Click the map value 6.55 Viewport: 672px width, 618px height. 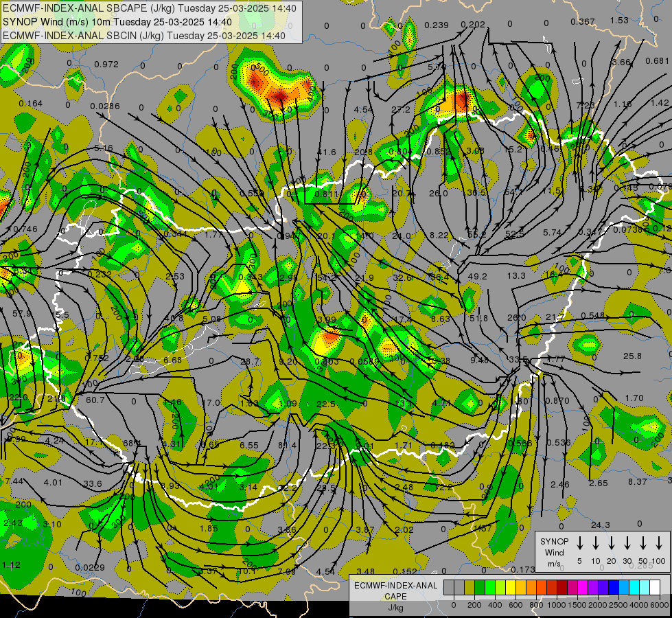click(x=249, y=446)
